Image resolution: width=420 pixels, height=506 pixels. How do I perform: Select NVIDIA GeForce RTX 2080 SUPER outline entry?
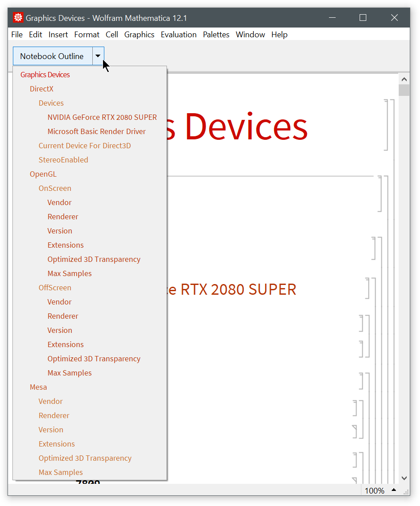102,117
